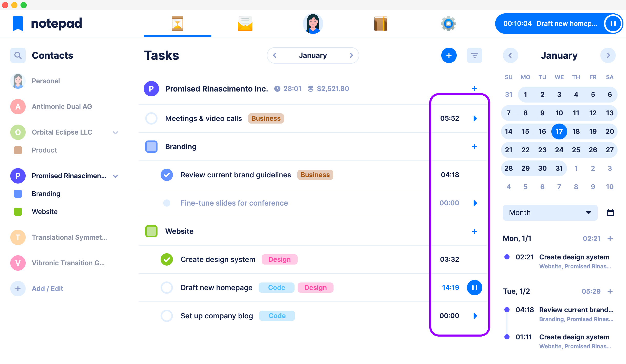Add a new task with the plus button
The width and height of the screenshot is (626, 364).
[x=449, y=55]
